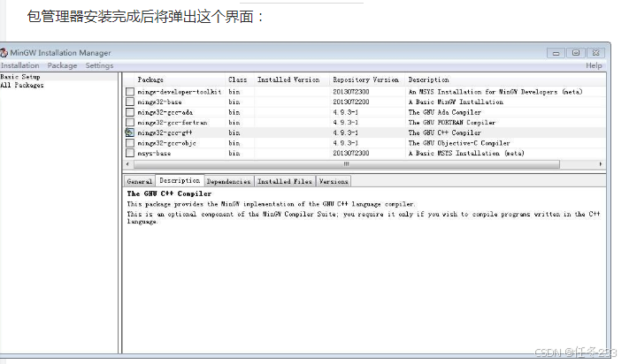Sort by the Class column header
Image resolution: width=629 pixels, height=364 pixels.
tap(238, 80)
